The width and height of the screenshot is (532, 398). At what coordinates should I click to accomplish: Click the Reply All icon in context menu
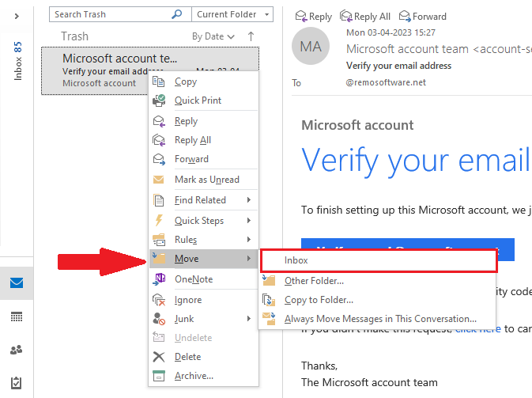click(158, 140)
